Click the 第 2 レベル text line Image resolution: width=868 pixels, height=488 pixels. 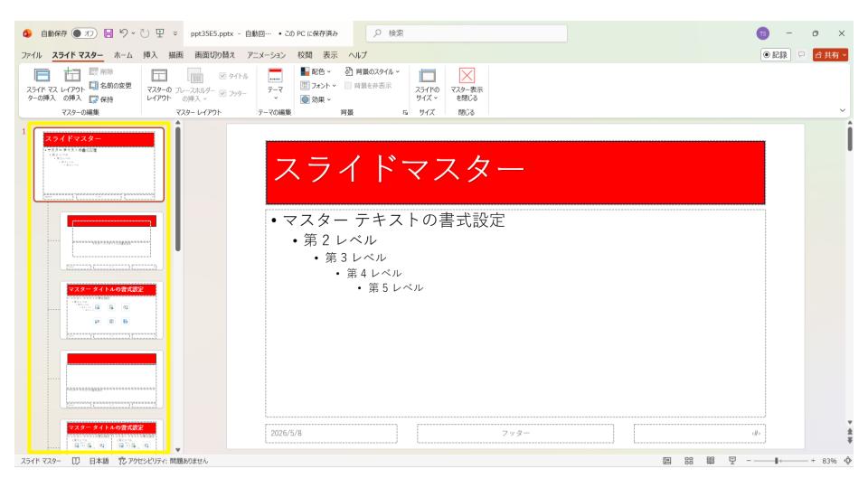pos(341,240)
